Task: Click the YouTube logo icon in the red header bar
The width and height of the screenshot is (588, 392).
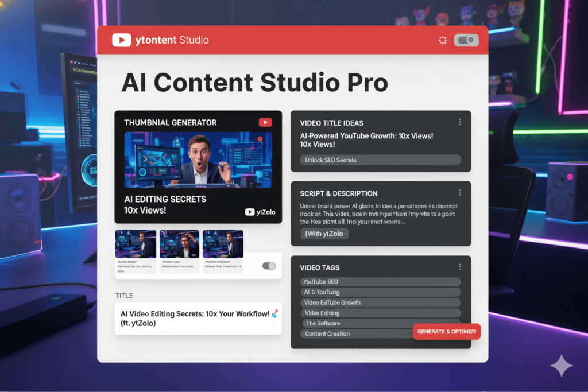Action: pyautogui.click(x=122, y=40)
